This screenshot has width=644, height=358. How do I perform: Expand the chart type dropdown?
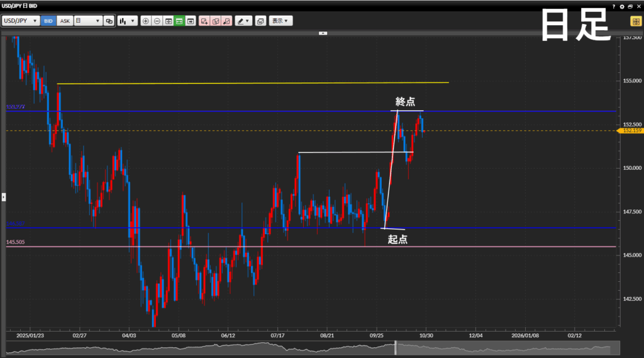(x=128, y=21)
